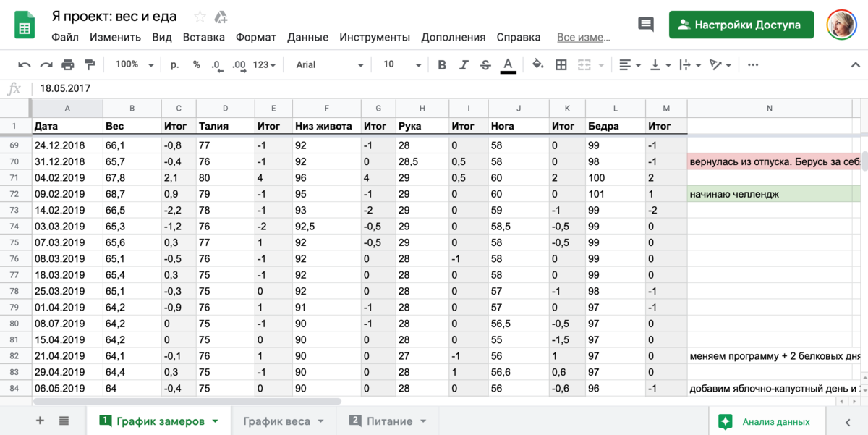Format as currency with the р. button
Screen dimensions: 868x435
(x=174, y=64)
